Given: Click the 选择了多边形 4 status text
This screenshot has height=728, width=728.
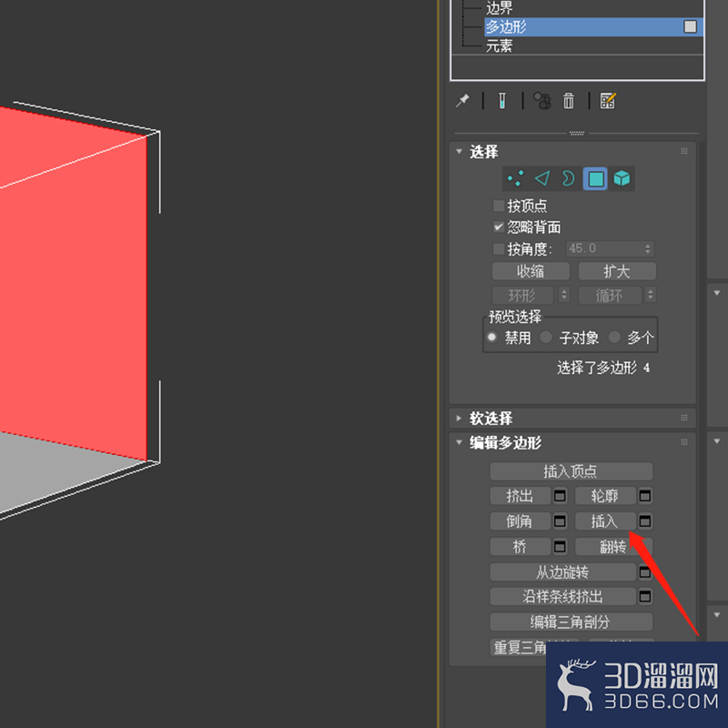Looking at the screenshot, I should (603, 368).
